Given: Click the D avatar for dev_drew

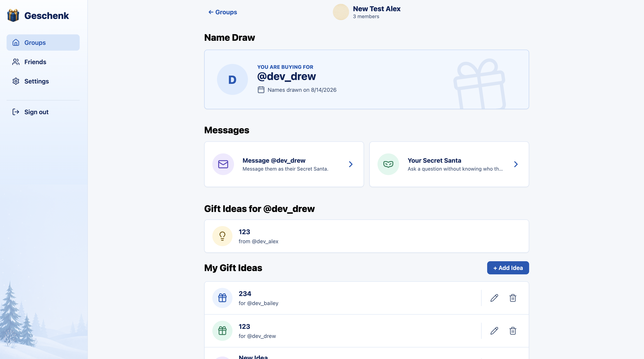Looking at the screenshot, I should point(232,79).
